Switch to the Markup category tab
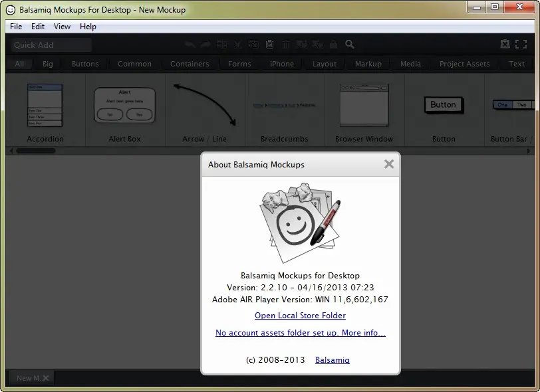The width and height of the screenshot is (540, 392). click(368, 64)
